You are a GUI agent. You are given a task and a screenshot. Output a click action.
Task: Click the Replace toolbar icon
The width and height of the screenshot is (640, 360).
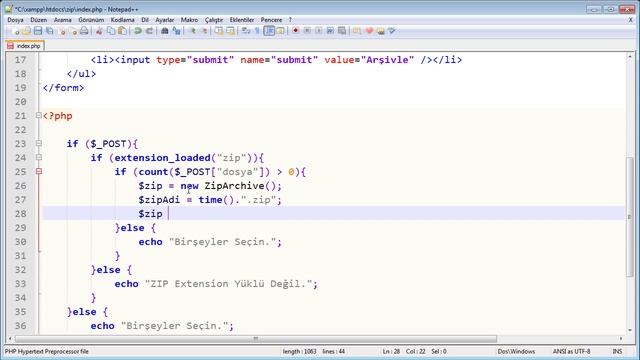[x=176, y=31]
